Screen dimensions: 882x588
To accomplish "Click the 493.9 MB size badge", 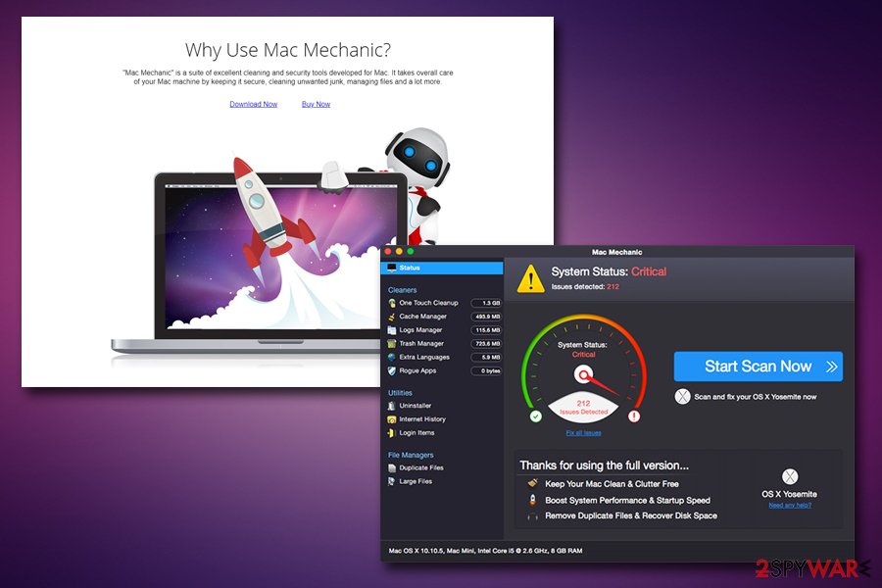I will [x=486, y=317].
